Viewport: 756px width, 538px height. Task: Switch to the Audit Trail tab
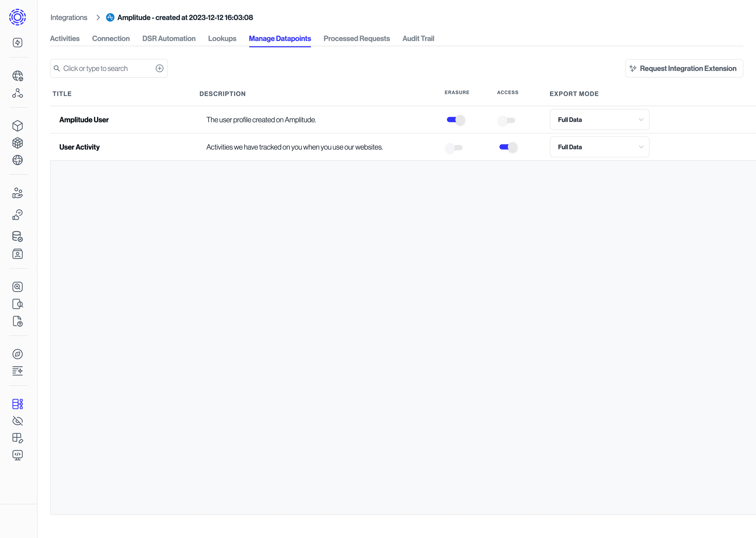(x=418, y=38)
